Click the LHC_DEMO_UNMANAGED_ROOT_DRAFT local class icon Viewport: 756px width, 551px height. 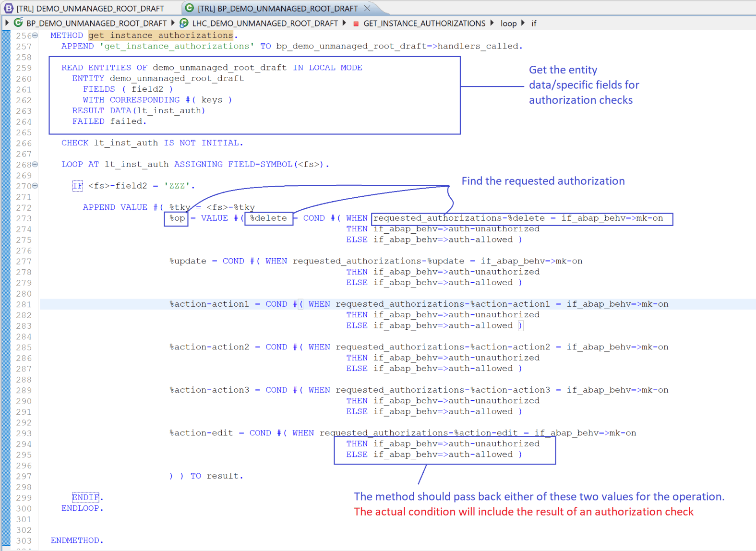pos(184,23)
